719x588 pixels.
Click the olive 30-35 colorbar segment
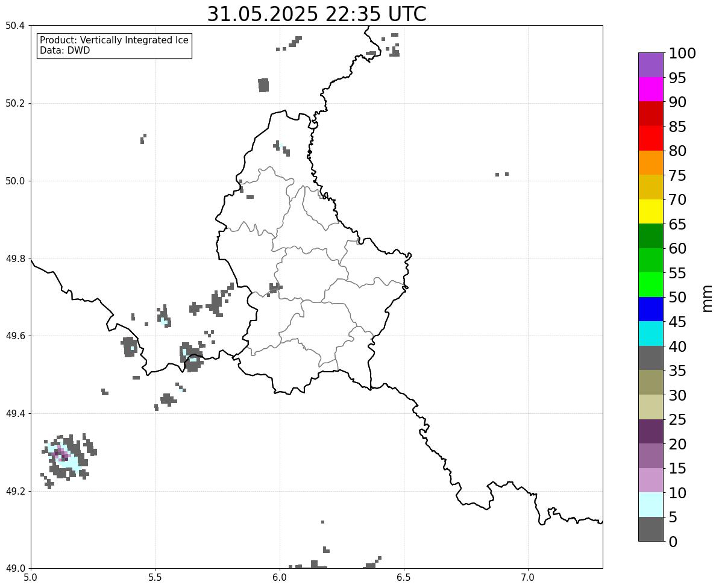651,383
